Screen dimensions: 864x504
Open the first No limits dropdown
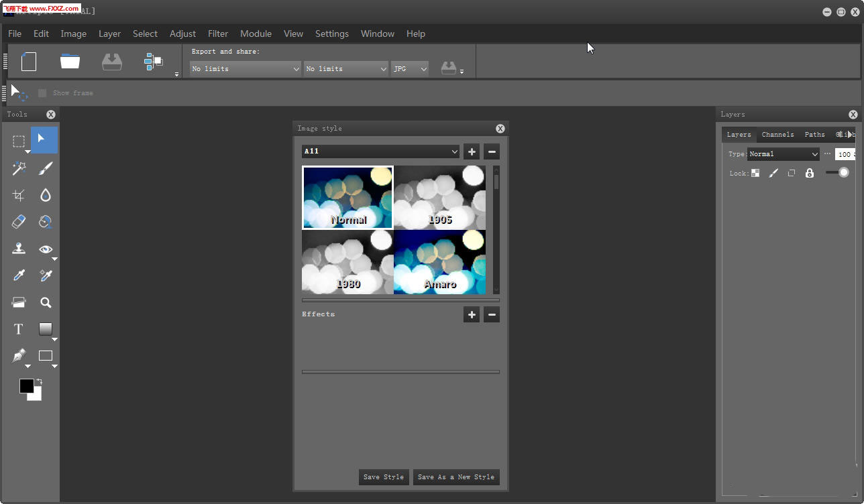(245, 68)
